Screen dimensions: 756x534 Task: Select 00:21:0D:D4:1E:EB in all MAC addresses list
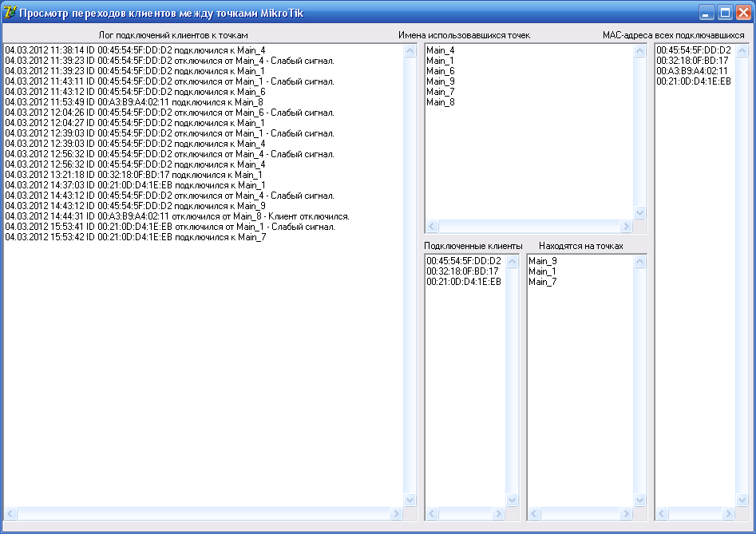point(693,81)
